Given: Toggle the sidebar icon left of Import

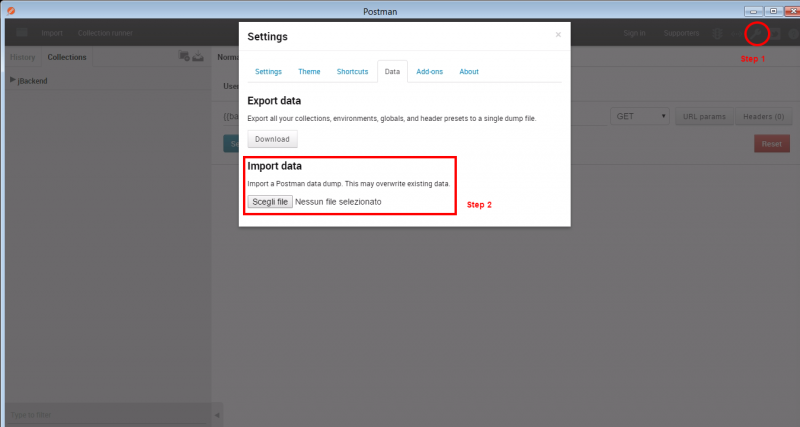Looking at the screenshot, I should (x=21, y=33).
